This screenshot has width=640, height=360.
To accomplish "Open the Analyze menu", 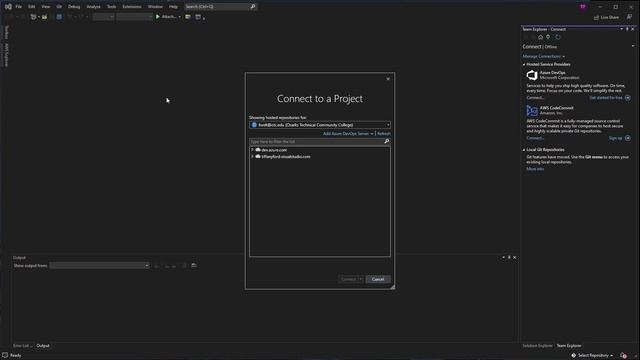I will click(x=93, y=7).
